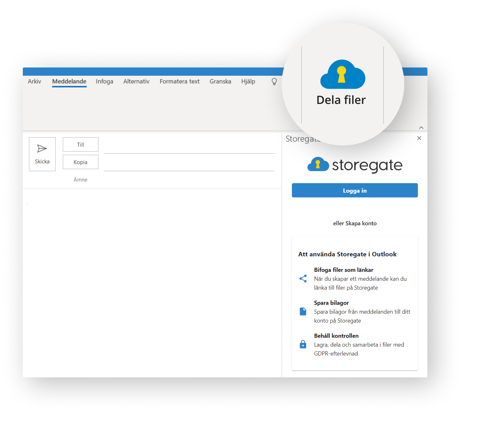Open the Arkiv ribbon tab
This screenshot has width=504, height=423.
click(x=35, y=81)
